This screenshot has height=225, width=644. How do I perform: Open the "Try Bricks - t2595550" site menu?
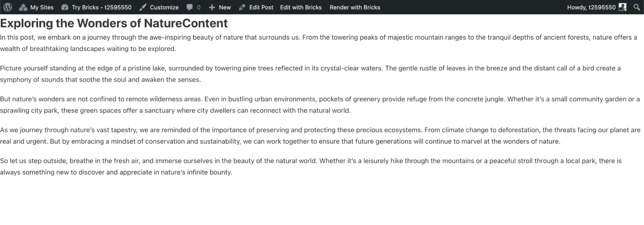(x=101, y=7)
